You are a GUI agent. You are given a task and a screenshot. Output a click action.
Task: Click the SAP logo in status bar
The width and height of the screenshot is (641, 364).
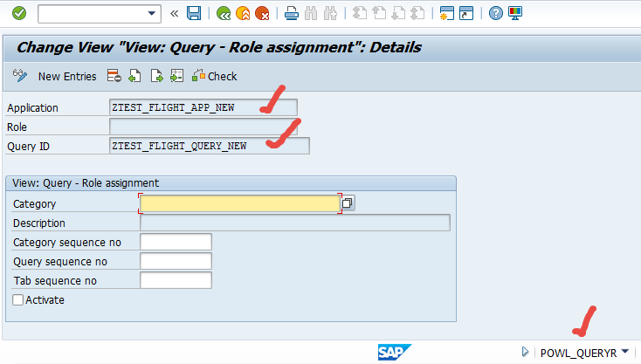pyautogui.click(x=395, y=352)
